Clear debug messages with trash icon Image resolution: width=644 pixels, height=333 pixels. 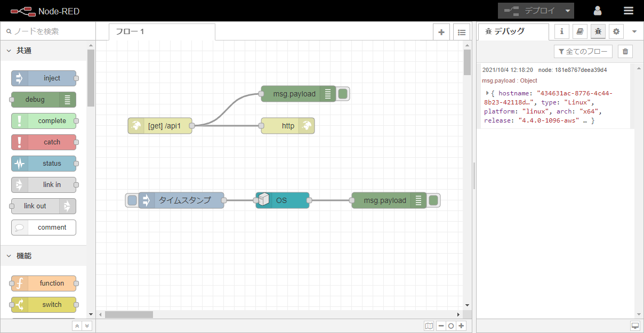[625, 51]
